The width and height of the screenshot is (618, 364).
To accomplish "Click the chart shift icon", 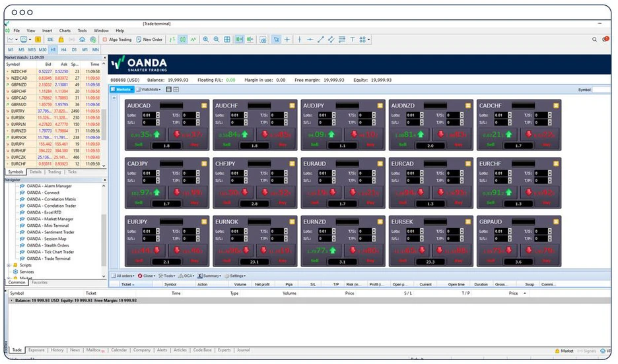I will pyautogui.click(x=250, y=40).
